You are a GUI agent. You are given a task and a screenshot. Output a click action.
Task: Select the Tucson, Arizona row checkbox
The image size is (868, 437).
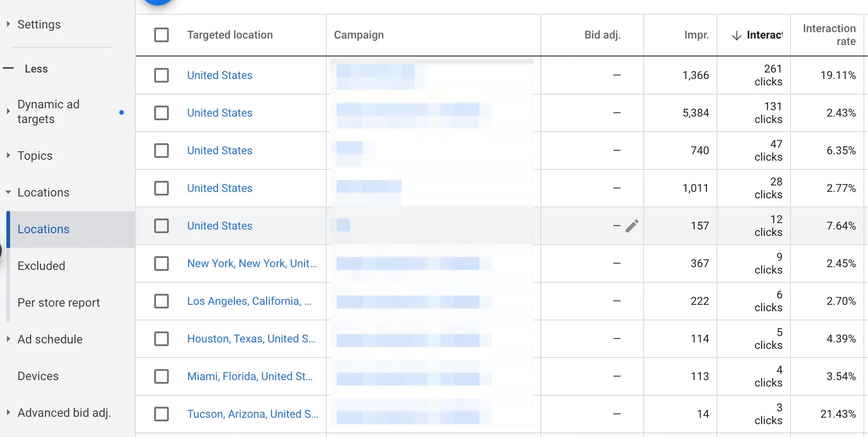tap(161, 414)
